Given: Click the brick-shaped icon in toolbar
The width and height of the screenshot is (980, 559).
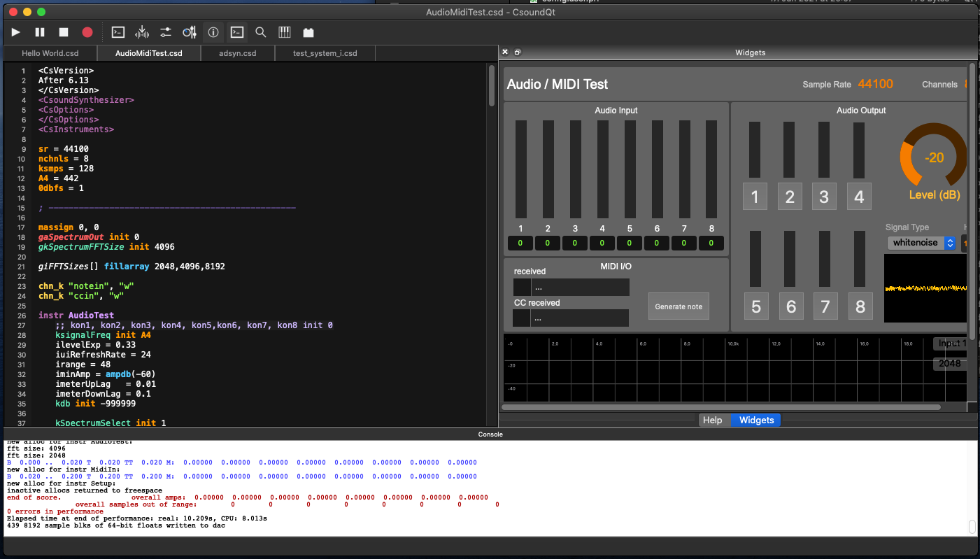Looking at the screenshot, I should (x=308, y=32).
